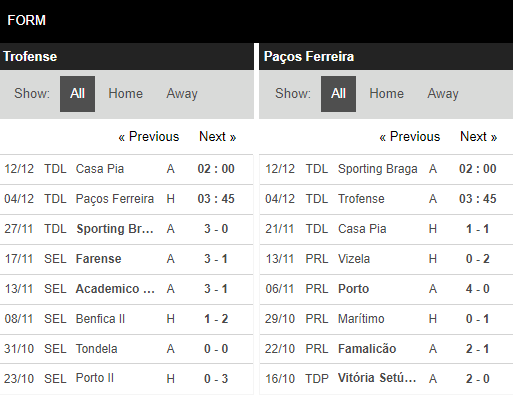Open Paços Ferreira match against Sporting Braga
The height and width of the screenshot is (413, 513).
pos(386,169)
